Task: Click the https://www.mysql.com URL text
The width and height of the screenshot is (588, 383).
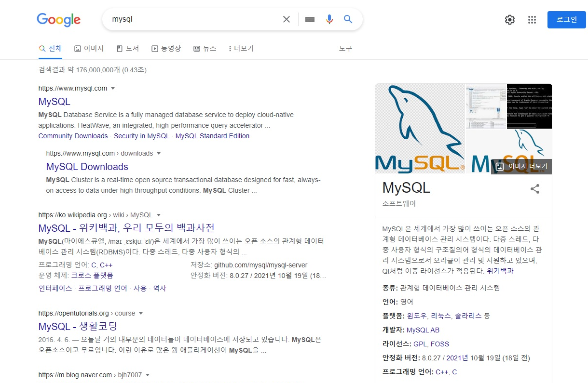Action: tap(73, 89)
